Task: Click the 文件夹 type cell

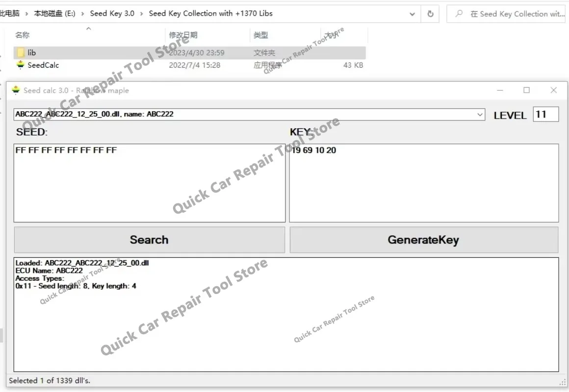Action: click(x=264, y=53)
